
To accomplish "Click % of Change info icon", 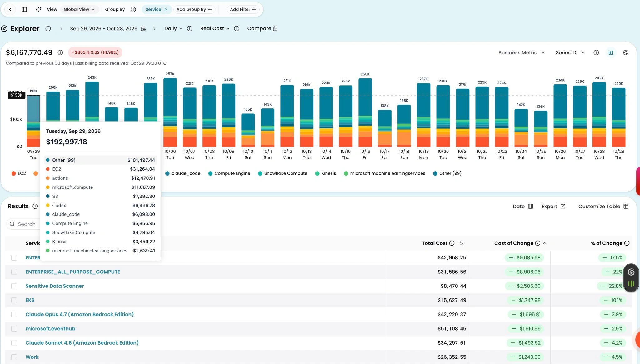I will (627, 243).
